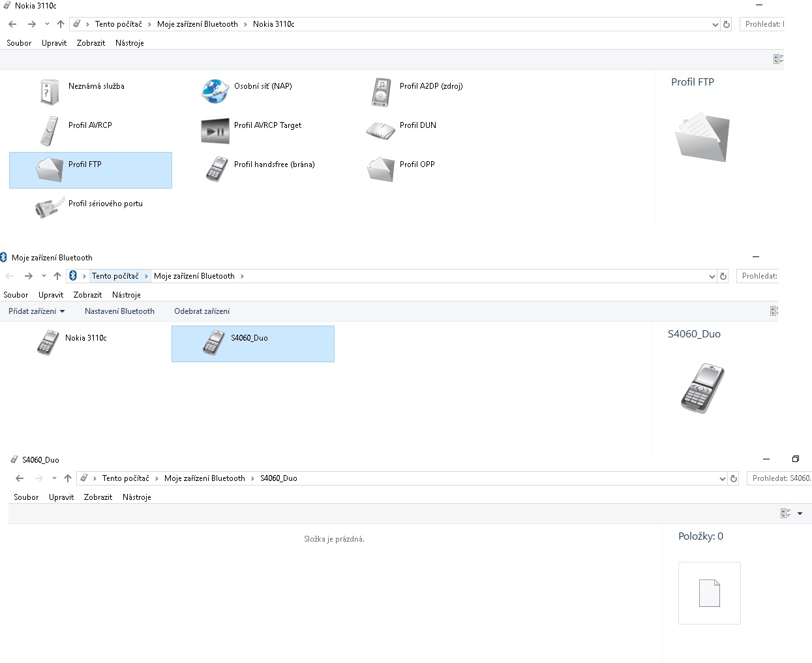Refresh the S4060_Duo window
The image size is (812, 663).
(x=734, y=478)
